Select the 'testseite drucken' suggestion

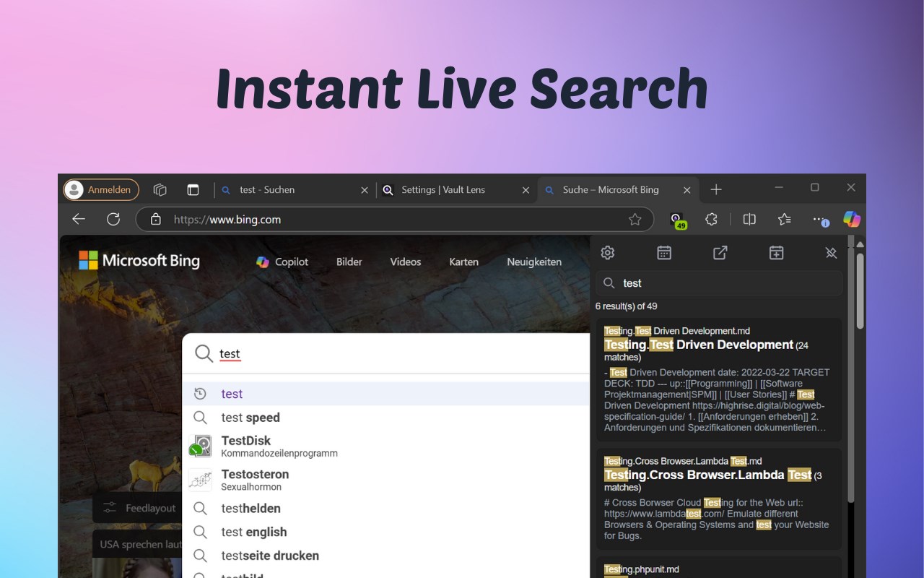[x=386, y=556]
